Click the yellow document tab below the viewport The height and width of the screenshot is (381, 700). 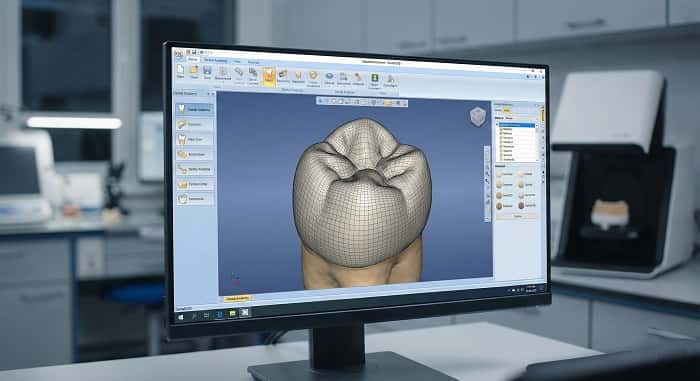coord(238,298)
